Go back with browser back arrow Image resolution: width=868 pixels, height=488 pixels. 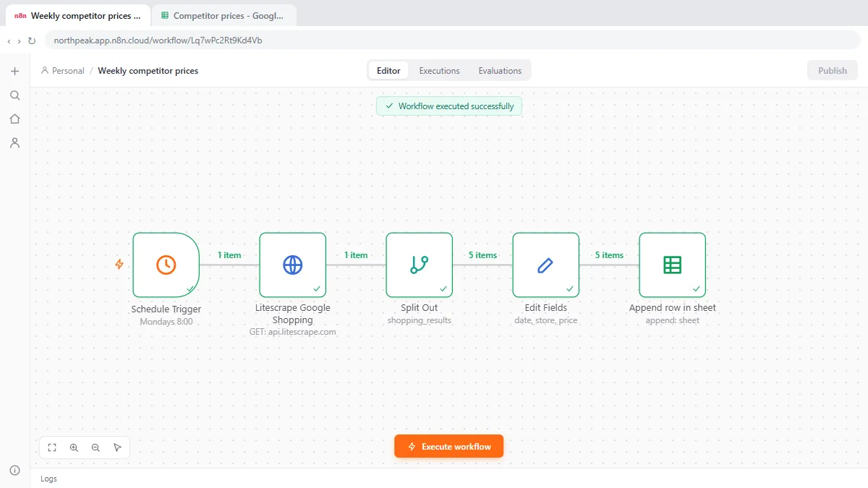coord(9,40)
